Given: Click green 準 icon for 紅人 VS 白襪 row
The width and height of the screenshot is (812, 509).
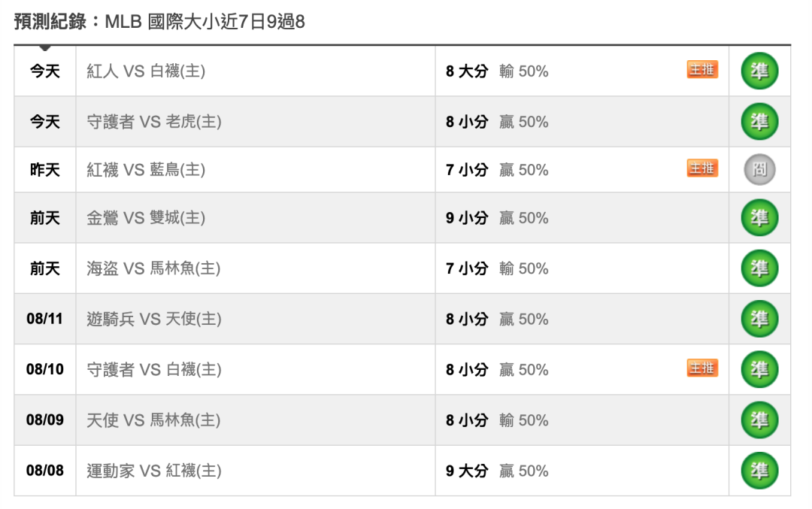Looking at the screenshot, I should [759, 71].
